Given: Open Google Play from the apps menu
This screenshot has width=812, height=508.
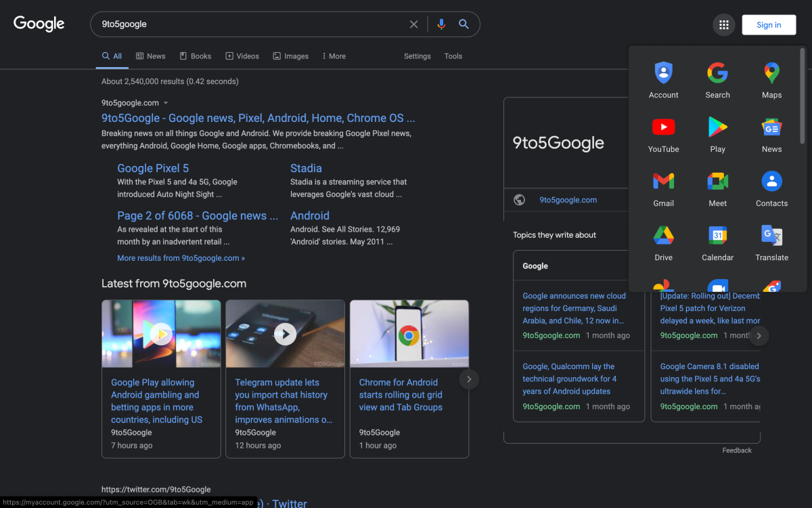Looking at the screenshot, I should pos(717,134).
